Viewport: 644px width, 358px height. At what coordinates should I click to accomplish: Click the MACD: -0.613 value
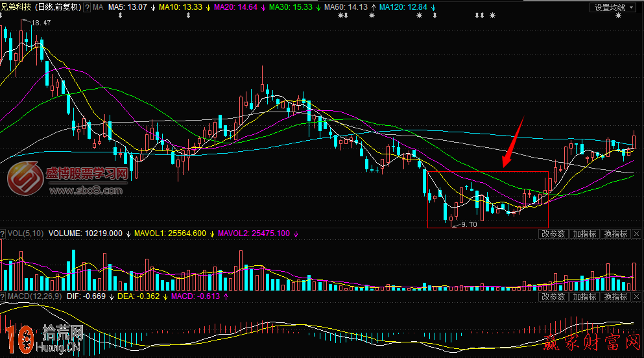coord(195,296)
